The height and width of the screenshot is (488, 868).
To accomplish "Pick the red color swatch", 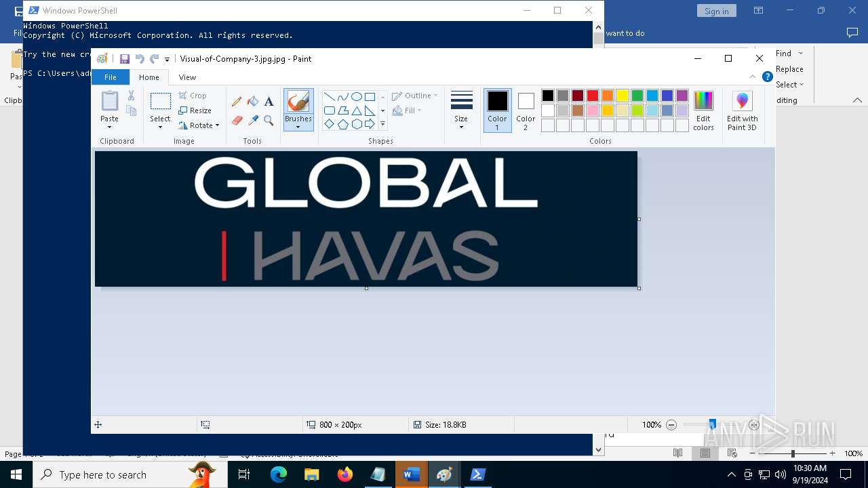I will tap(593, 96).
